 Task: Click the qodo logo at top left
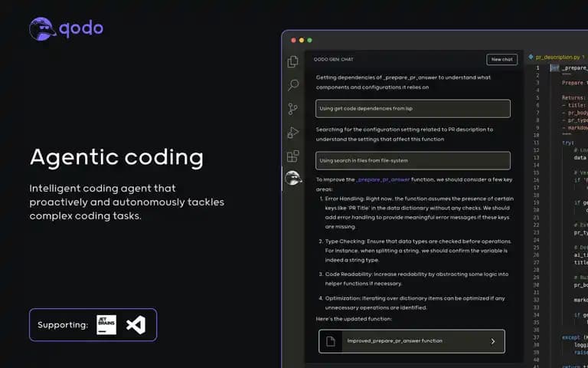point(66,29)
